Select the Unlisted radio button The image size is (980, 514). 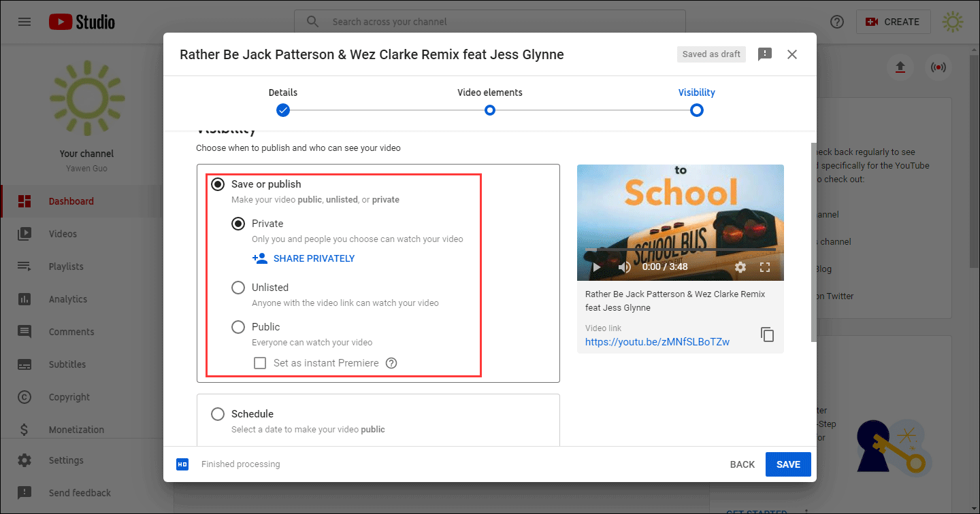(x=238, y=288)
